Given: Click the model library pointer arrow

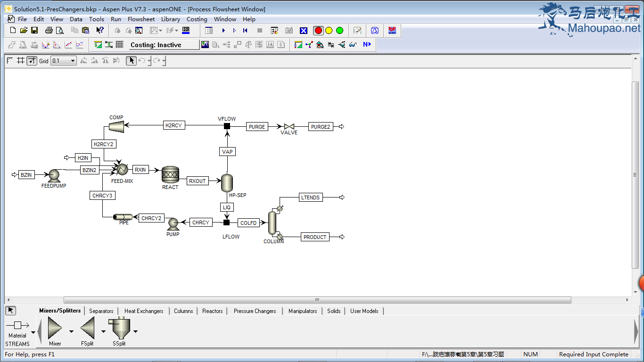Looking at the screenshot, I should pos(10,310).
